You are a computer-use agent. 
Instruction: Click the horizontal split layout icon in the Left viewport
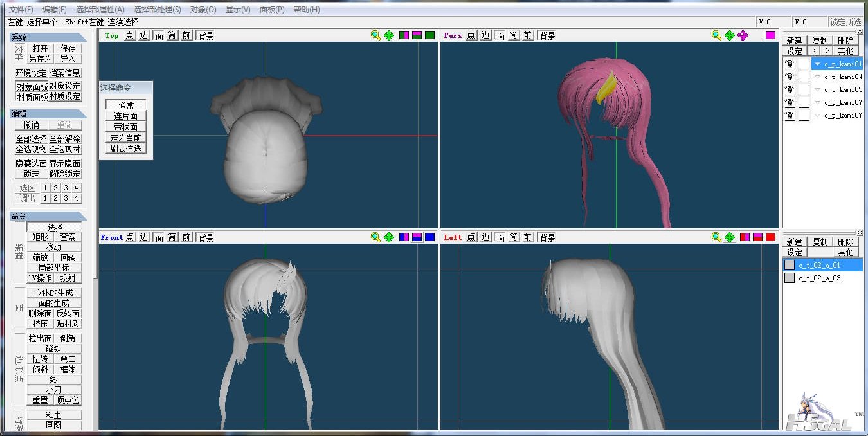click(757, 237)
